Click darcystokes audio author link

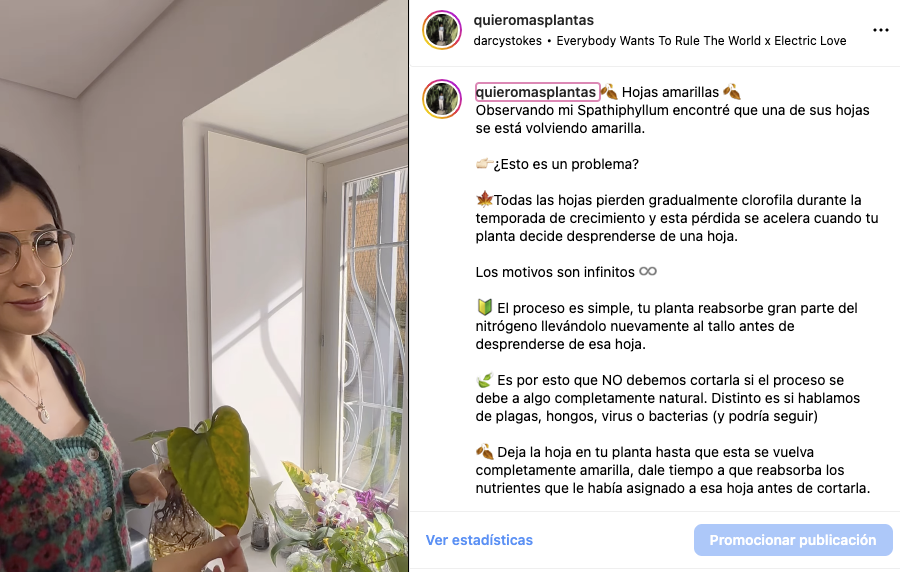507,41
